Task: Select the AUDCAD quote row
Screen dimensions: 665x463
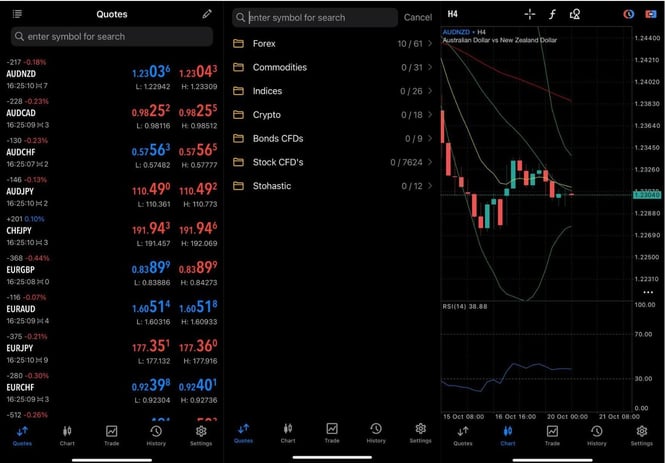Action: [x=112, y=113]
